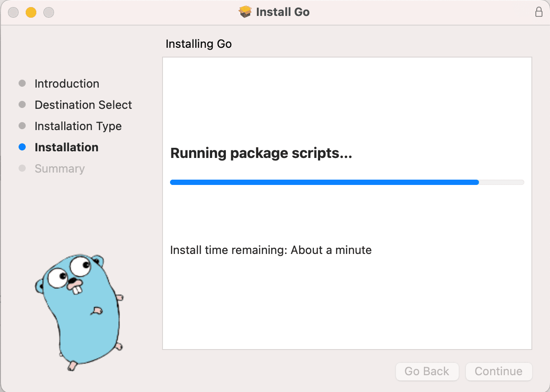Select the Introduction step label
Viewport: 550px width, 392px height.
[x=67, y=84]
